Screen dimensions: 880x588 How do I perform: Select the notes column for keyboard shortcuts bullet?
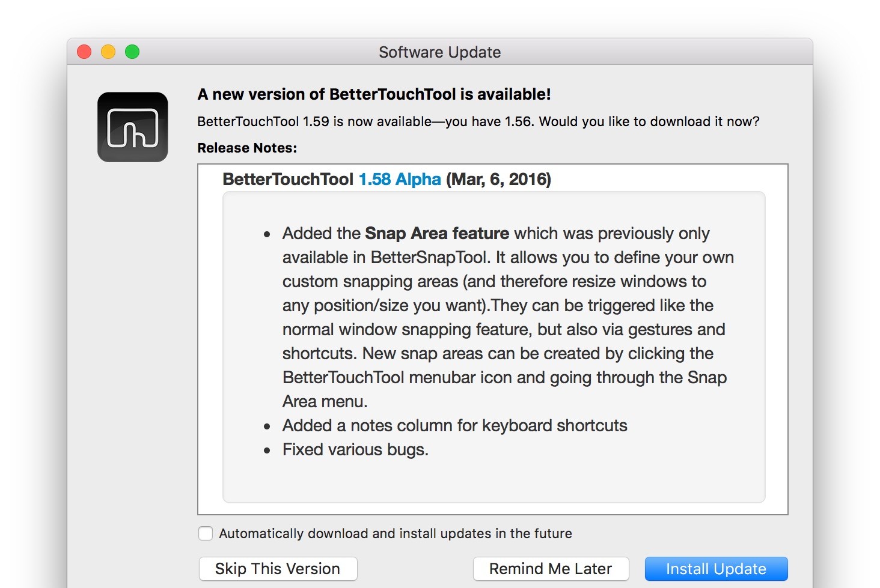click(454, 425)
